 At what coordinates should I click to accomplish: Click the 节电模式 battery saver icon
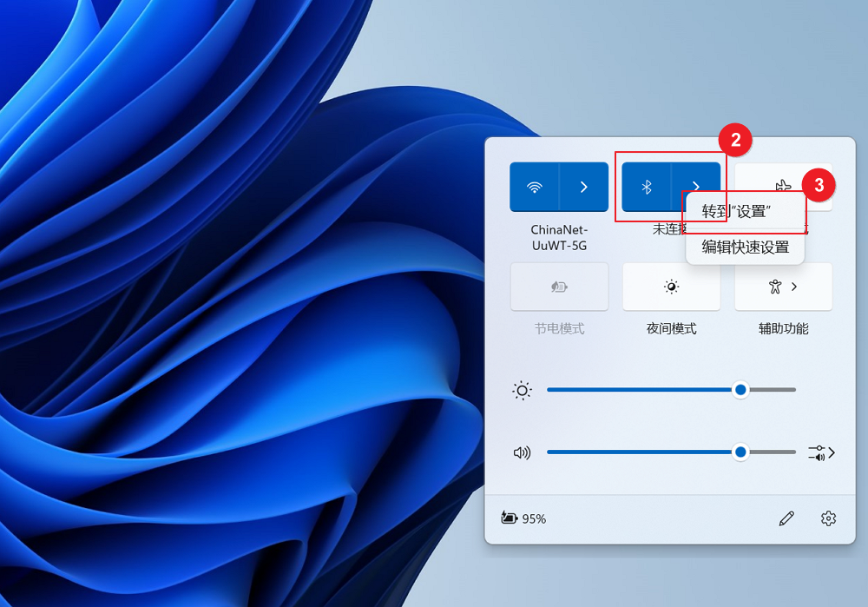[558, 287]
